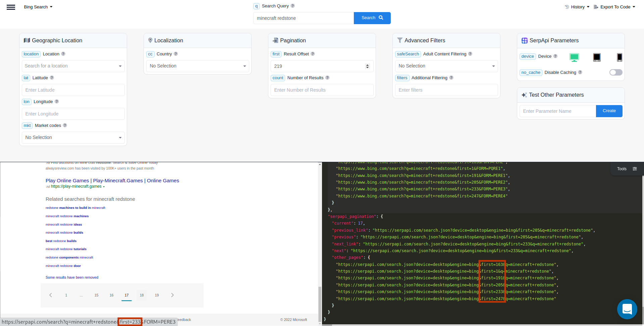Open the Export To Code menu
The width and height of the screenshot is (644, 326).
(x=614, y=7)
